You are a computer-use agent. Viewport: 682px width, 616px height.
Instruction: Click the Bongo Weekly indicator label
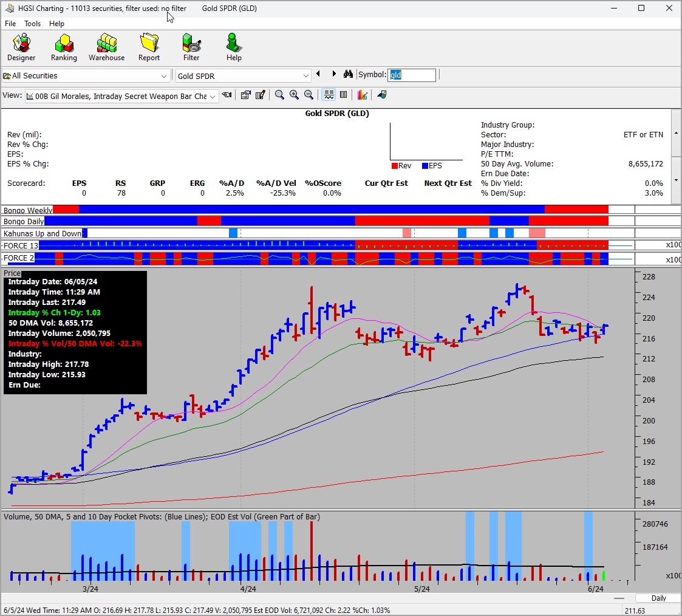[x=28, y=210]
